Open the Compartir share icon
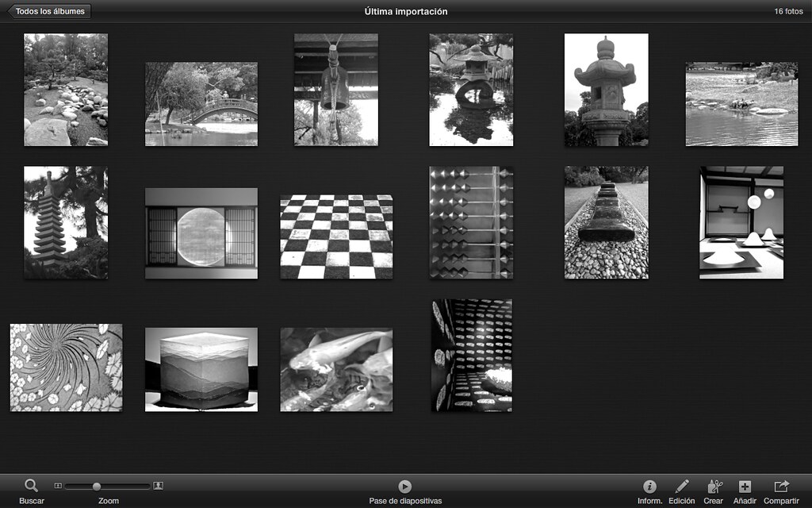This screenshot has height=508, width=812. pos(781,486)
